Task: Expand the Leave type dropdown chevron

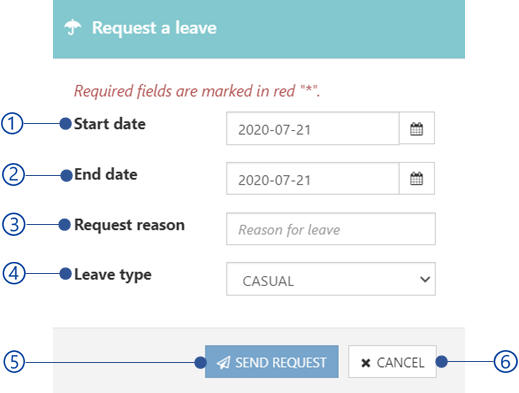Action: [x=425, y=279]
